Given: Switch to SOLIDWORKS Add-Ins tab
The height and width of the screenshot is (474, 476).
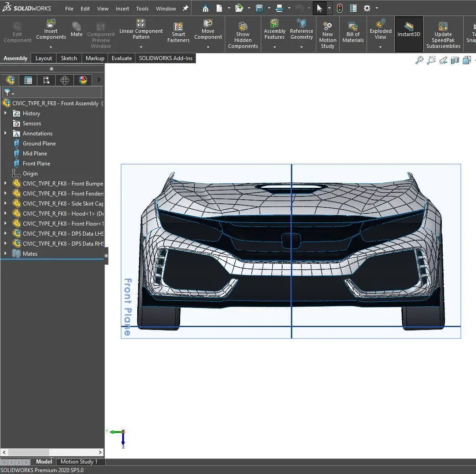Looking at the screenshot, I should click(x=166, y=58).
